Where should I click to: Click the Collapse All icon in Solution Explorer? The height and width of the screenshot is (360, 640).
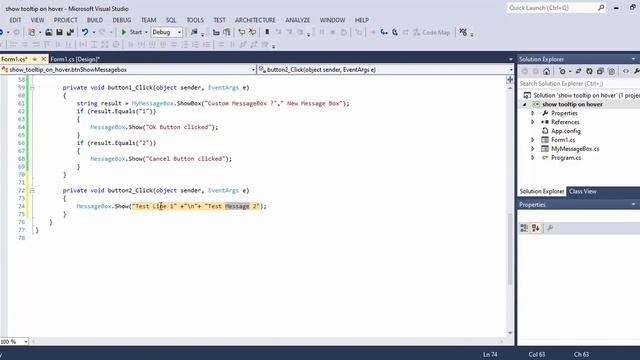[600, 71]
